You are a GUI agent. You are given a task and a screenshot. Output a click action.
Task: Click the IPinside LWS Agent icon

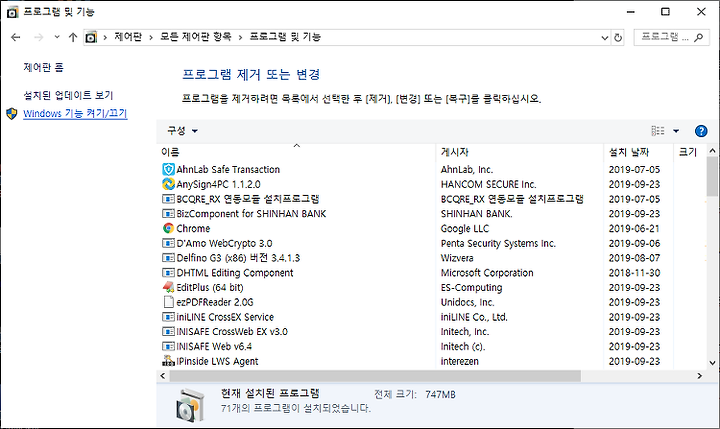click(169, 361)
